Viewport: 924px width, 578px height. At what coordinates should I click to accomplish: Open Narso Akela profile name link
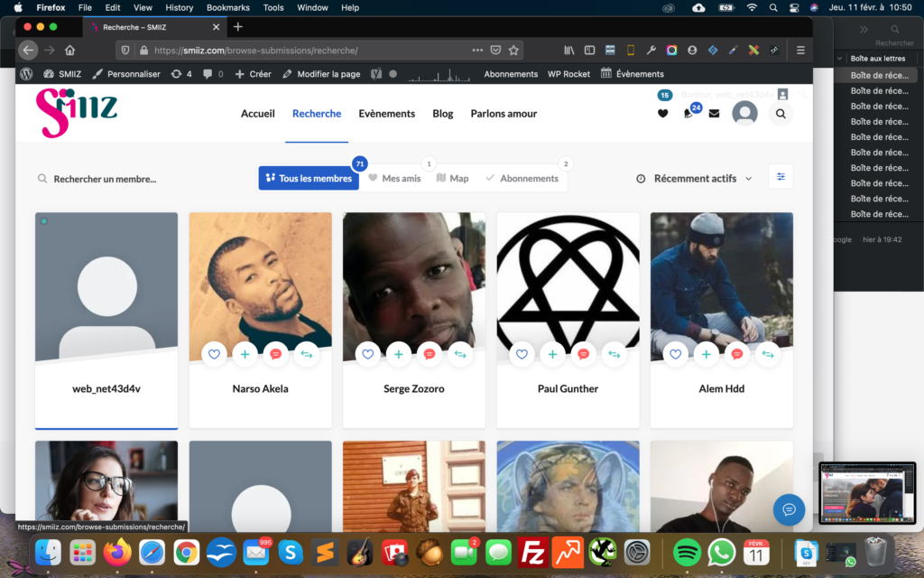pyautogui.click(x=261, y=388)
